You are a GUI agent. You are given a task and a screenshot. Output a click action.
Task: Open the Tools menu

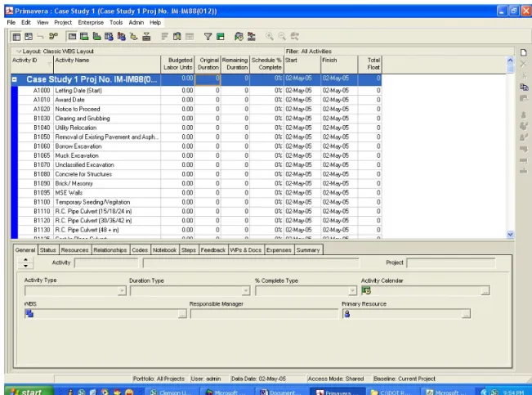pos(116,22)
